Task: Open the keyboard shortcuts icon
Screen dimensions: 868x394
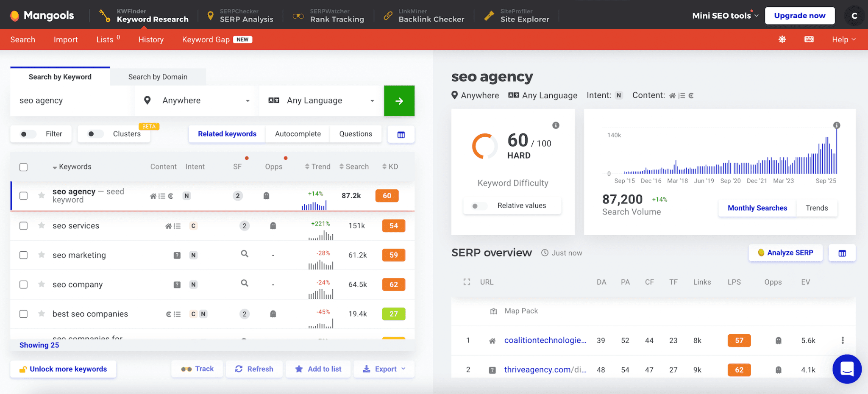Action: click(x=809, y=39)
